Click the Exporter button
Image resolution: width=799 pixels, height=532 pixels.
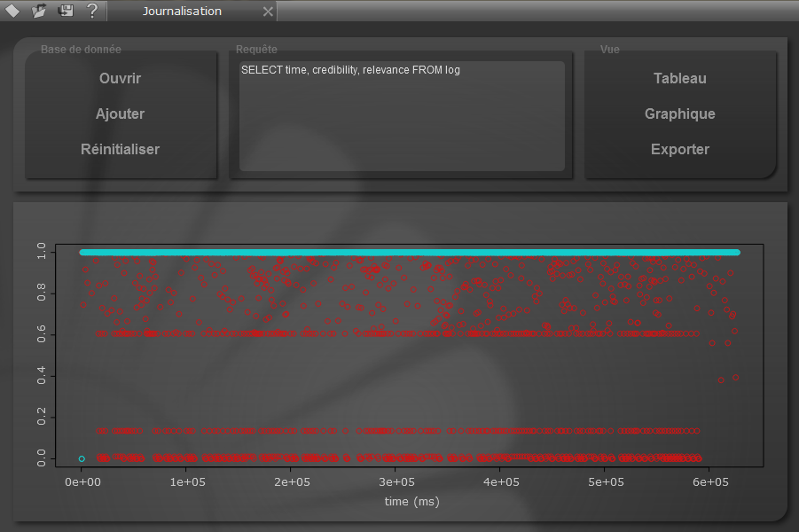point(680,149)
